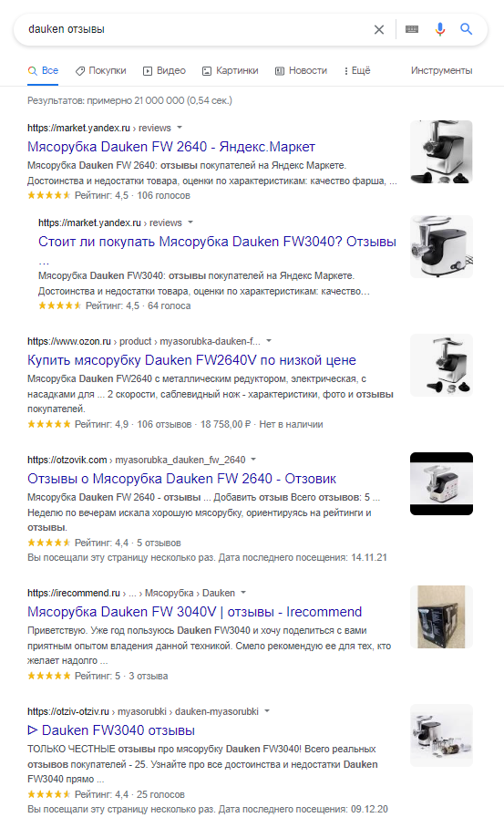Click the Irecommend boxed grinder thumbnail

pyautogui.click(x=441, y=616)
